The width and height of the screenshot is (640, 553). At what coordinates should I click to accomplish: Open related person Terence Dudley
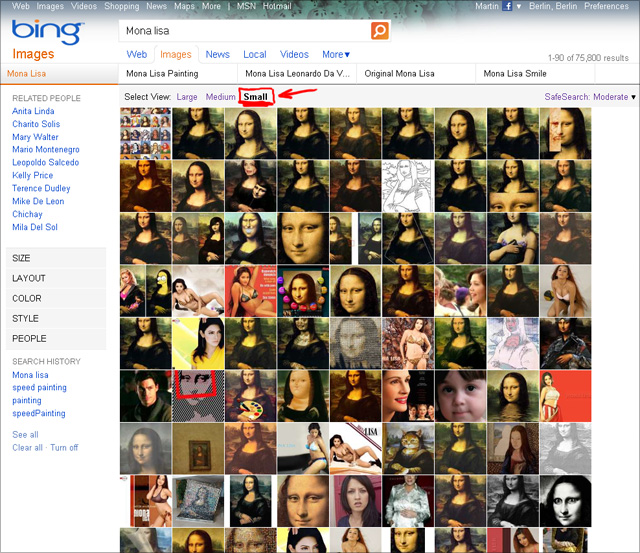pyautogui.click(x=41, y=188)
